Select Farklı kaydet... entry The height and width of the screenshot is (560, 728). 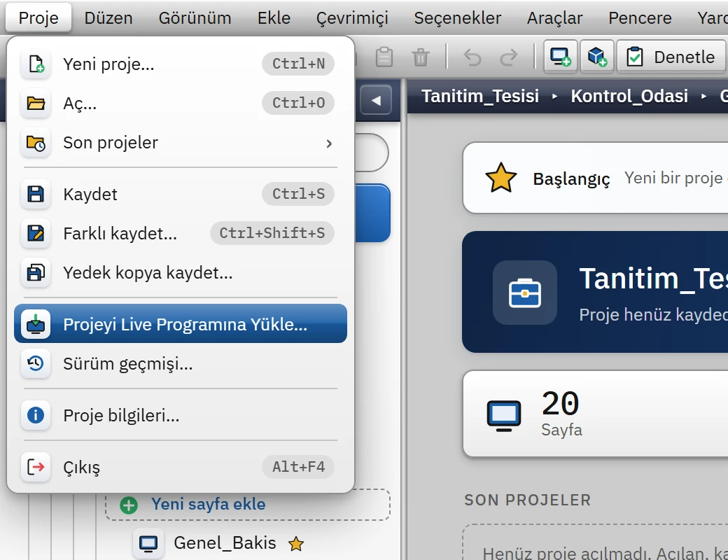point(181,233)
